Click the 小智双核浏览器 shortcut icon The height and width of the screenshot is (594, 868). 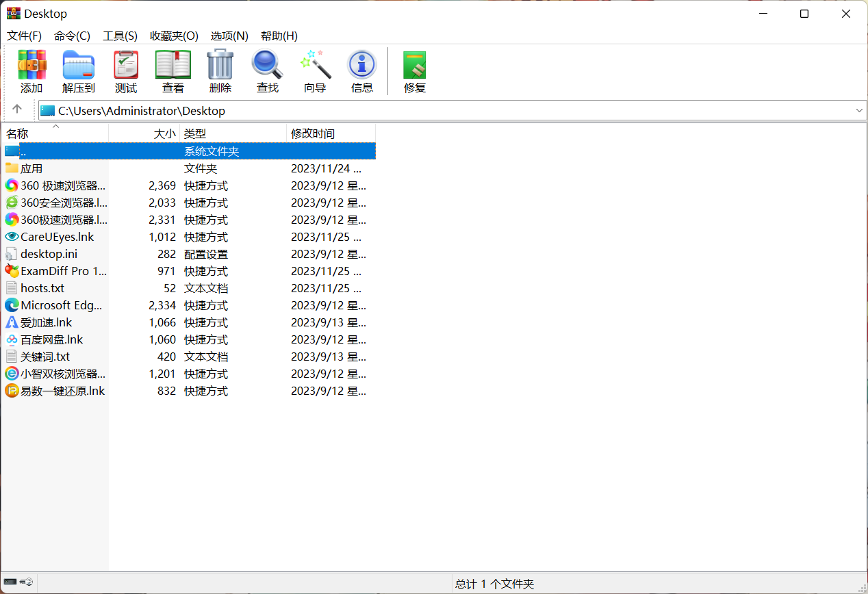tap(12, 374)
